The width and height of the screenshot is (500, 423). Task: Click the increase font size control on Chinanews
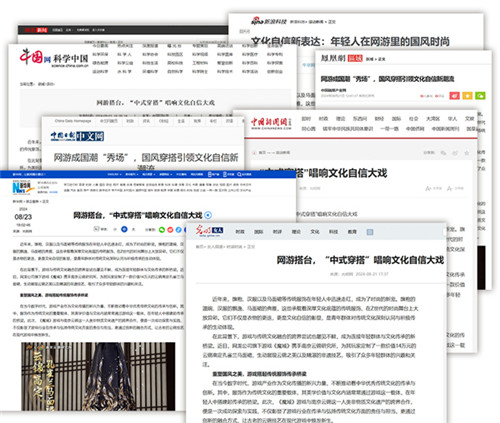[x=433, y=188]
